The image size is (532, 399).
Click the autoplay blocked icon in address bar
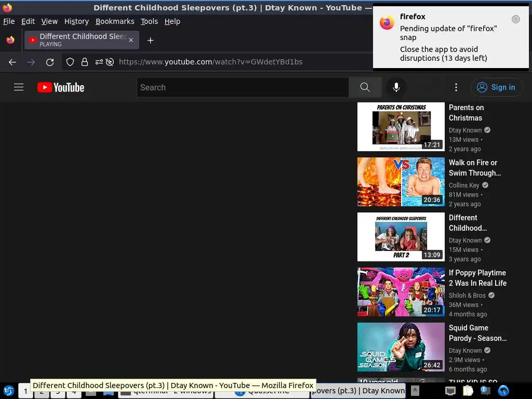[x=110, y=62]
